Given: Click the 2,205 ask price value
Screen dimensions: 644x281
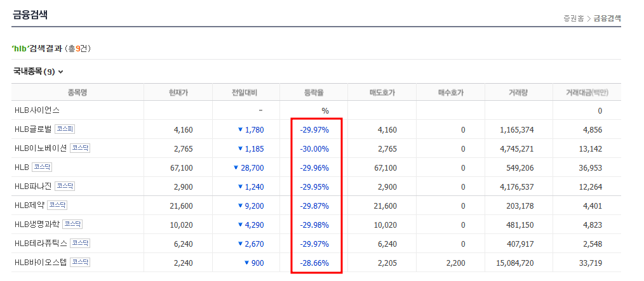Looking at the screenshot, I should coord(389,263).
